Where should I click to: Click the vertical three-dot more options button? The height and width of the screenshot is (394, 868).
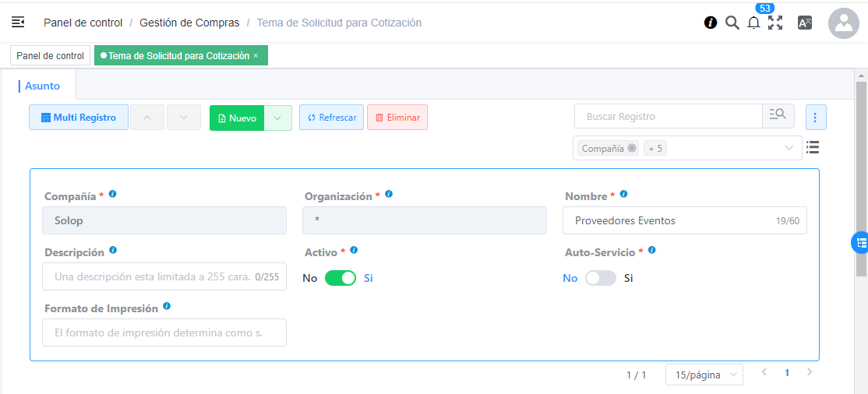click(816, 118)
